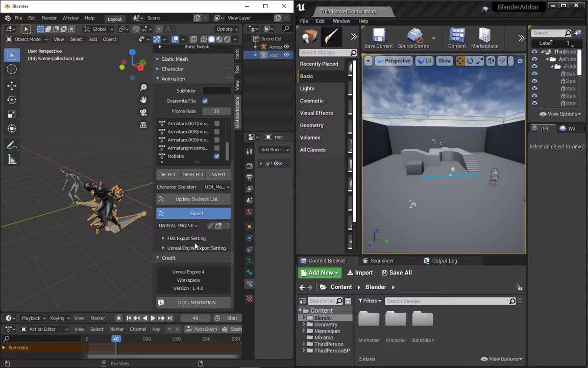The width and height of the screenshot is (588, 368).
Task: Open the Perspective viewport dropdown
Action: click(x=397, y=61)
